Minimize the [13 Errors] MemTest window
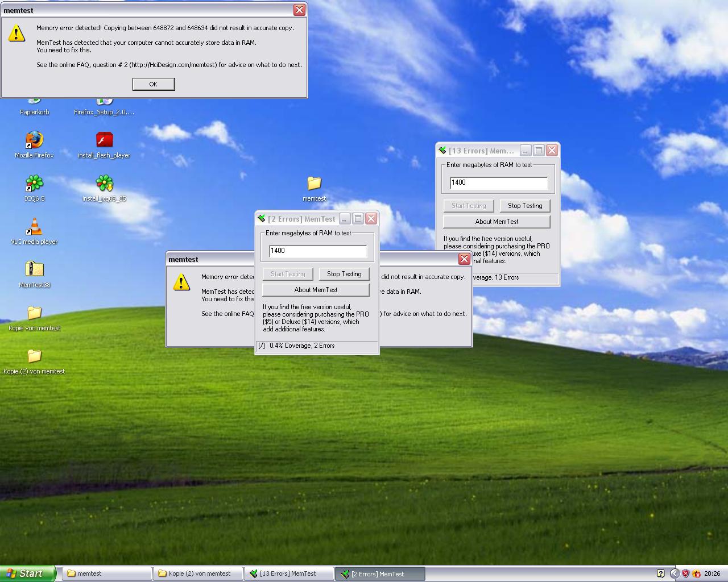Image resolution: width=728 pixels, height=582 pixels. (526, 150)
